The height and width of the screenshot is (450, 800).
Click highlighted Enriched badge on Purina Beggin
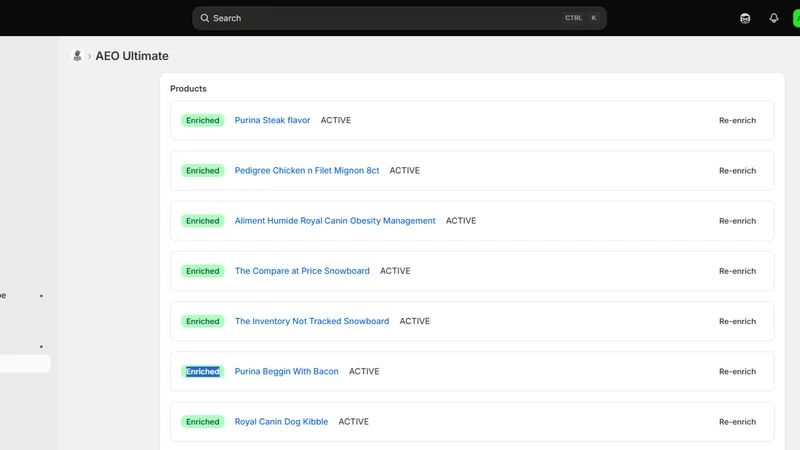[203, 371]
